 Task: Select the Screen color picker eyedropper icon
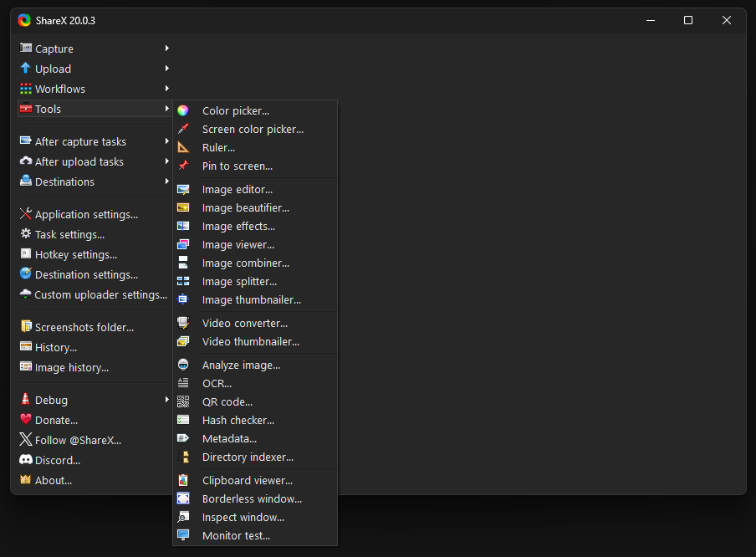pyautogui.click(x=183, y=129)
